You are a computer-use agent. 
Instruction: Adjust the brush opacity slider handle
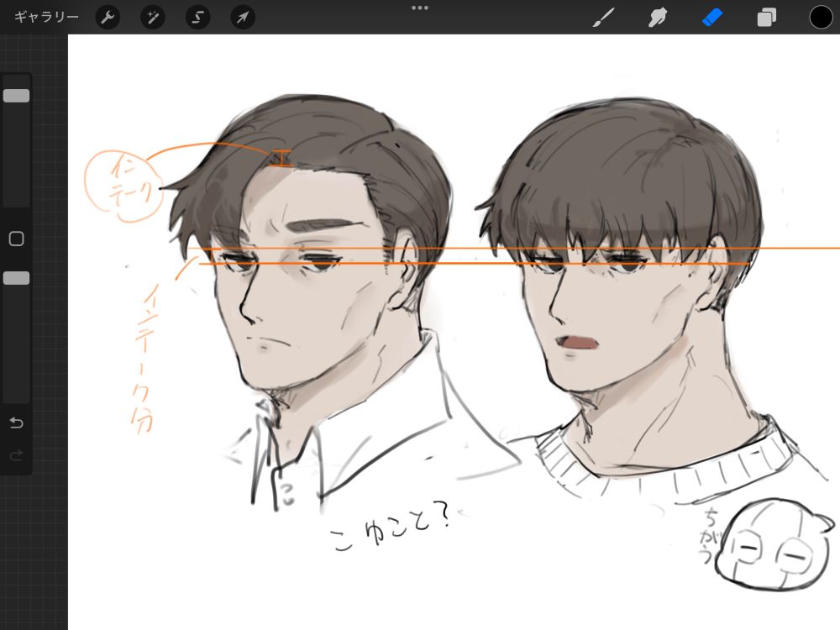17,278
